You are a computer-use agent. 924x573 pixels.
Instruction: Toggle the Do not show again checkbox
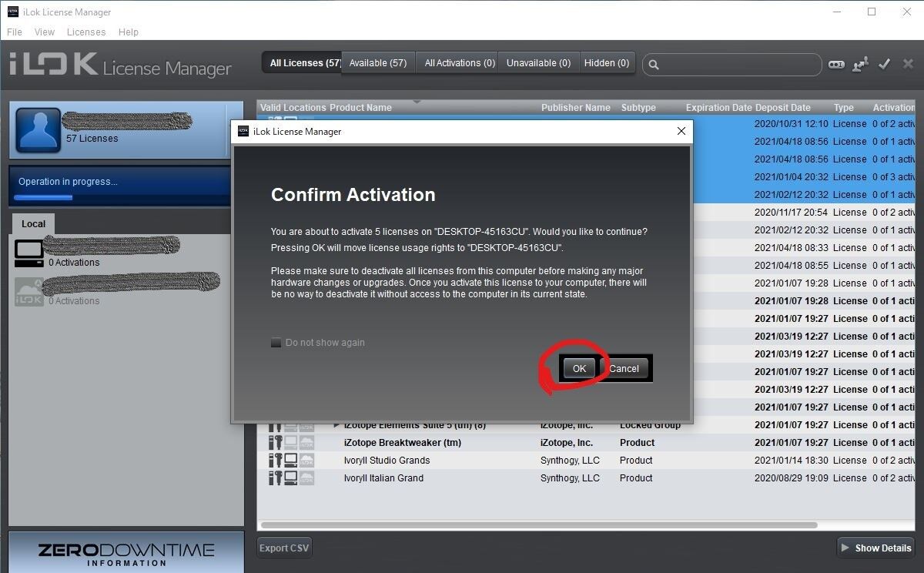click(x=276, y=343)
